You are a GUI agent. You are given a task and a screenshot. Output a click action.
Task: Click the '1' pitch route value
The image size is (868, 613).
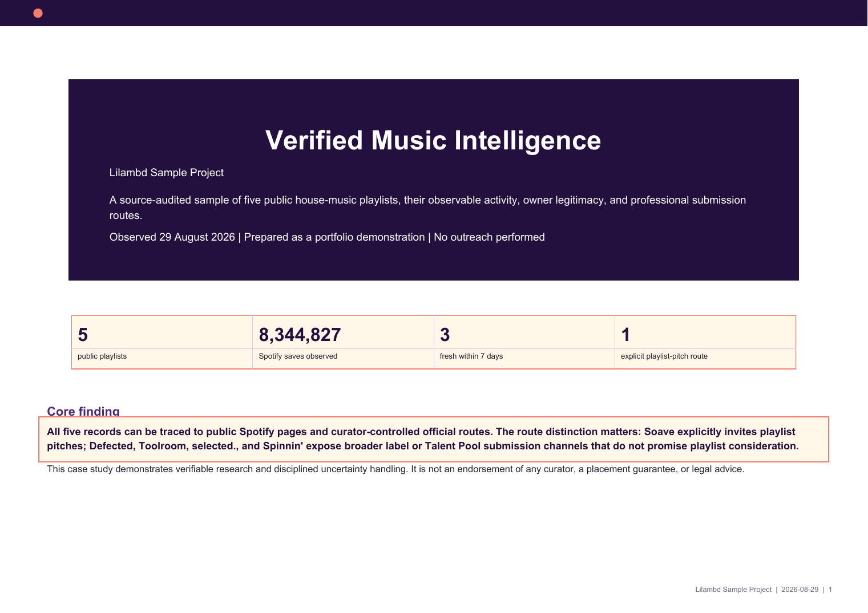(x=625, y=335)
